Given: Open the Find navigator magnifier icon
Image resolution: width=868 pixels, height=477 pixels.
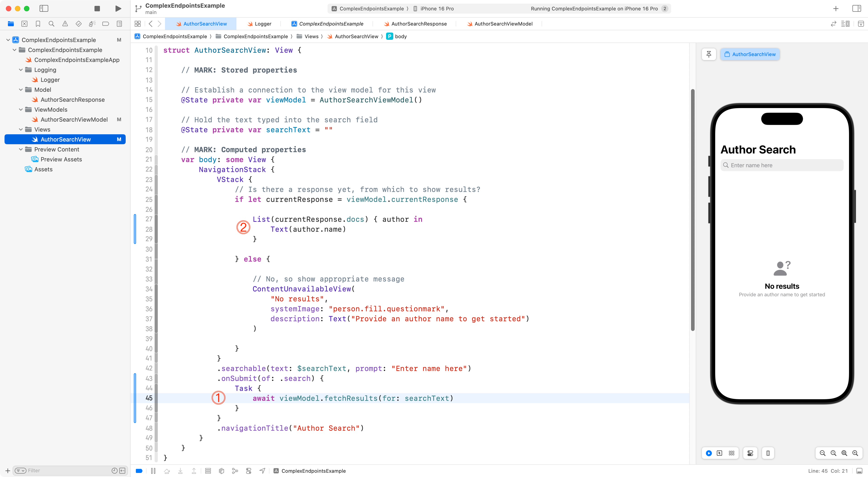Looking at the screenshot, I should (51, 24).
